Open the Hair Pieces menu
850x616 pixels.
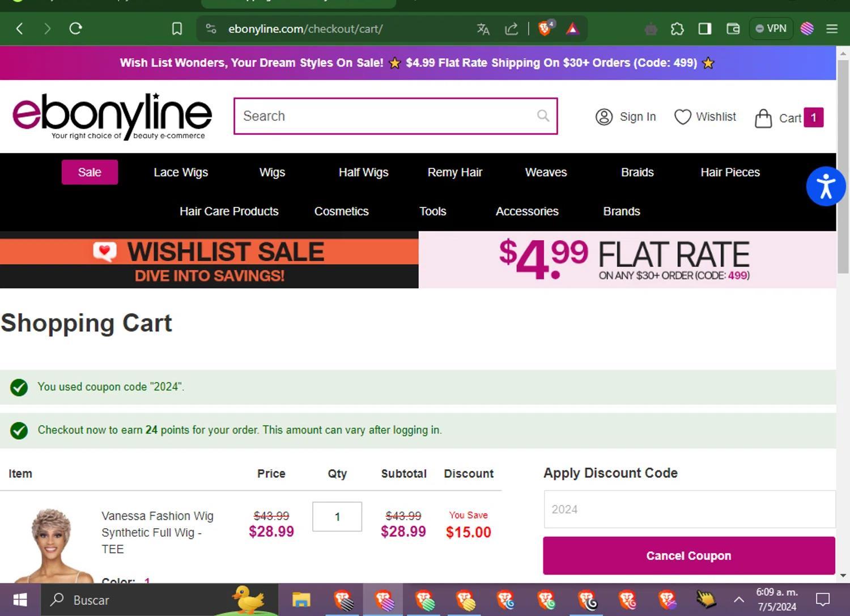pos(730,172)
